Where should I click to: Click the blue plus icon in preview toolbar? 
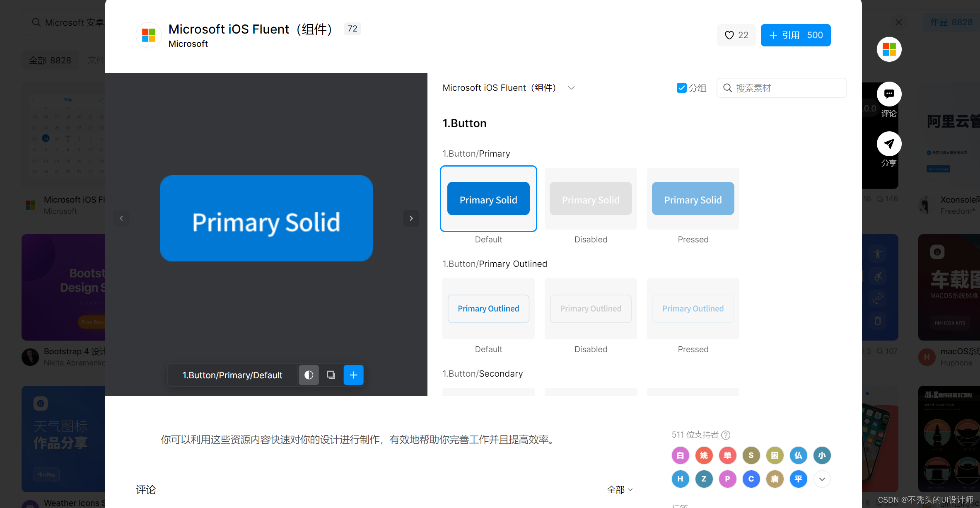point(354,375)
